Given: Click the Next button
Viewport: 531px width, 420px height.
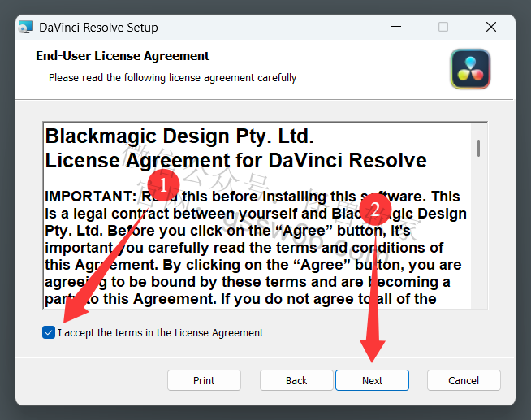Looking at the screenshot, I should (372, 380).
